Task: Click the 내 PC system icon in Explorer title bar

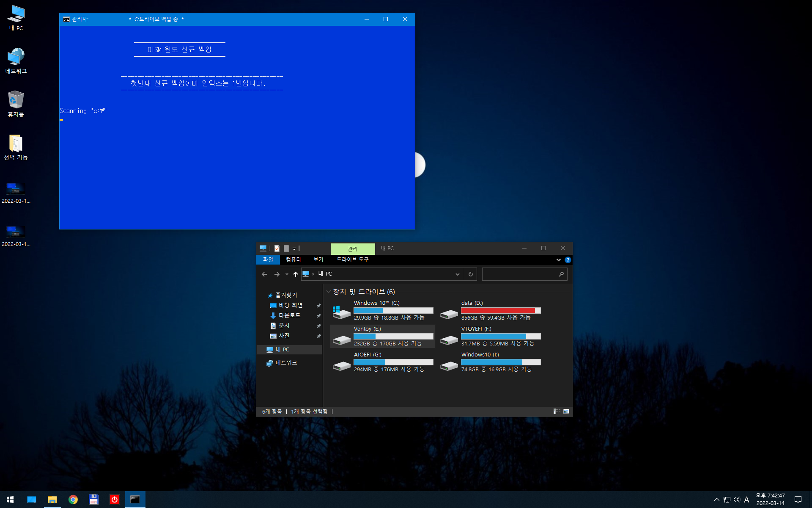Action: click(263, 248)
